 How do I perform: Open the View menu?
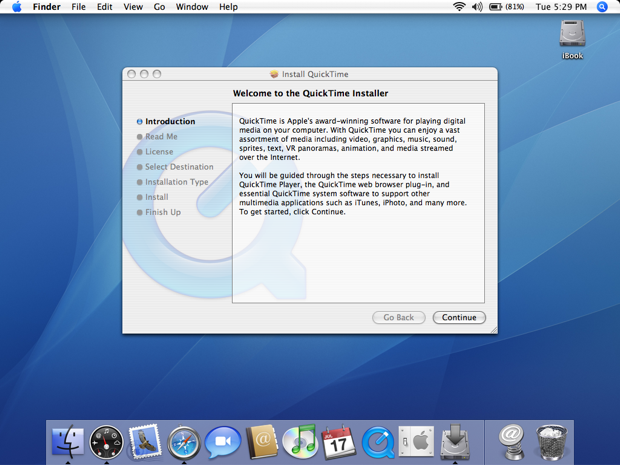point(133,7)
